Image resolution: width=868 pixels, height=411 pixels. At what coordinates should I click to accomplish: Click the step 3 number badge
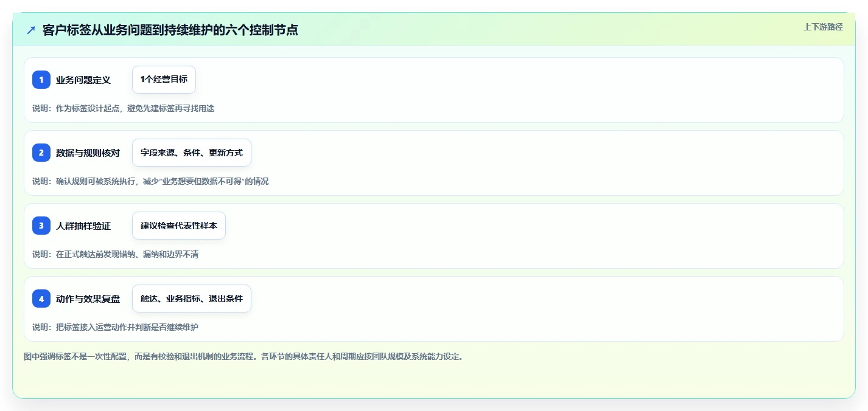pos(41,226)
